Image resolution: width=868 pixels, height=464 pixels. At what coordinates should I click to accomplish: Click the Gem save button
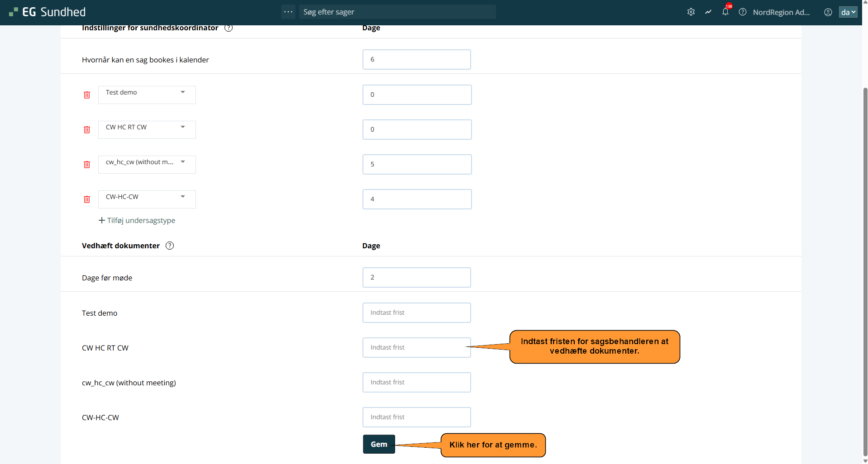point(379,444)
